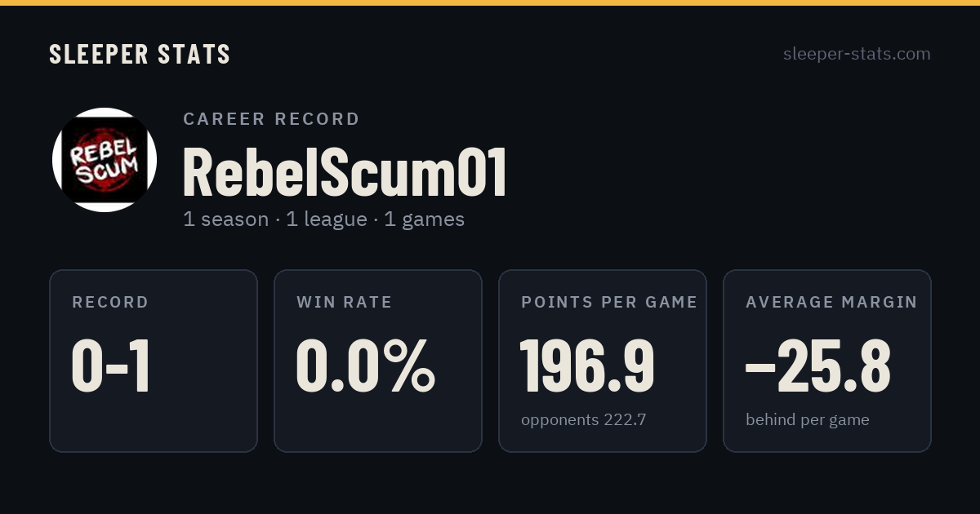Open the Record card showing 0-1
This screenshot has width=980, height=514.
point(154,361)
